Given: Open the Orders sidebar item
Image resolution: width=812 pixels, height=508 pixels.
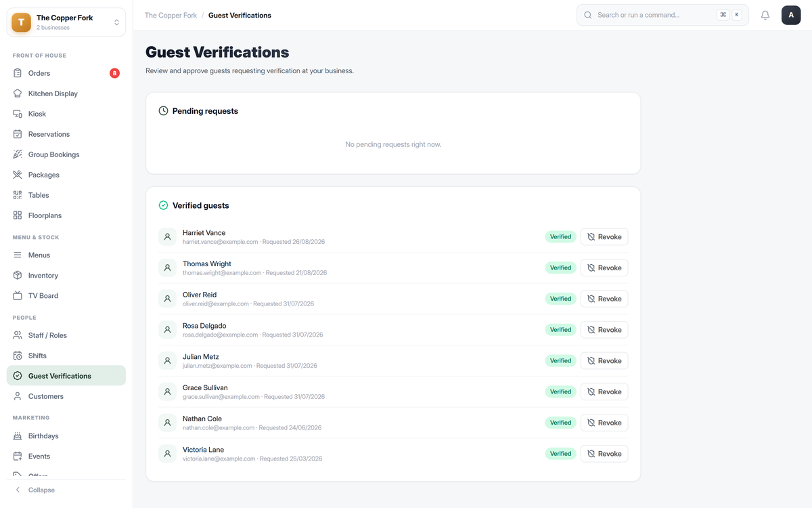Looking at the screenshot, I should click(x=66, y=73).
